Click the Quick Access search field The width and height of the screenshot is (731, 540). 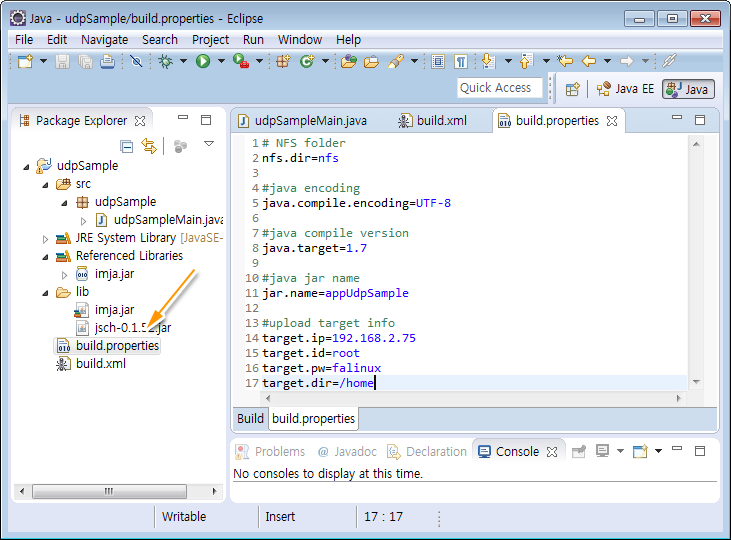tap(500, 88)
